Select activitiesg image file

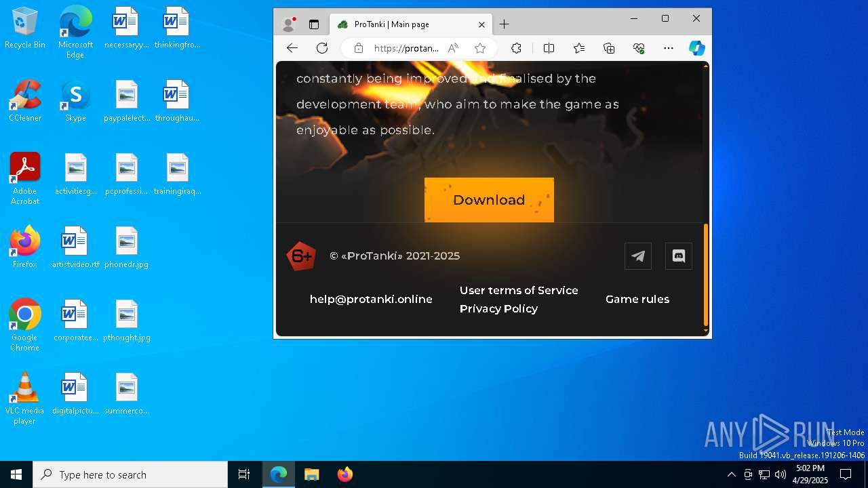(75, 174)
